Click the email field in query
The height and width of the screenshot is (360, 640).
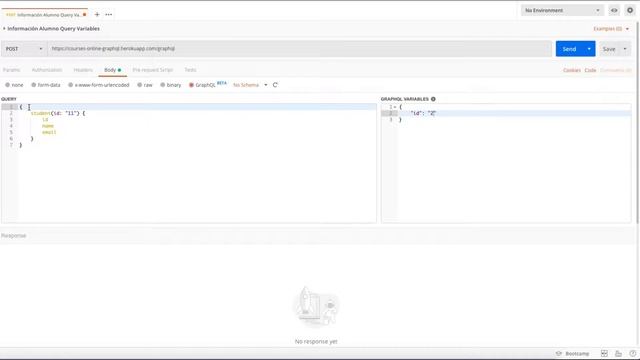(x=49, y=132)
